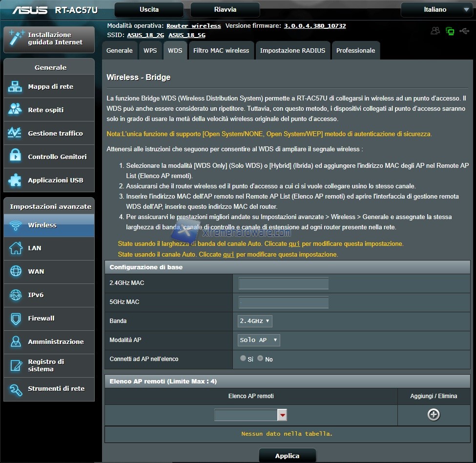Click the 2.4GHz MAC input field

pos(283,283)
